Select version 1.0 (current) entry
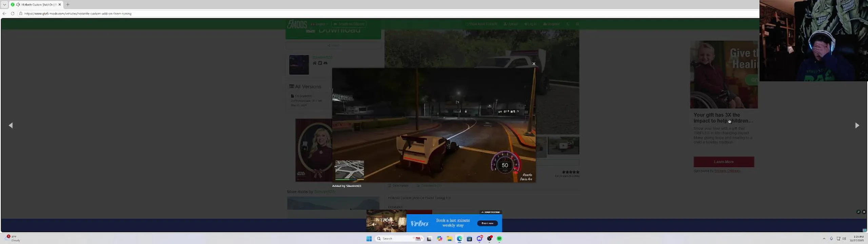This screenshot has height=244, width=868. (301, 96)
